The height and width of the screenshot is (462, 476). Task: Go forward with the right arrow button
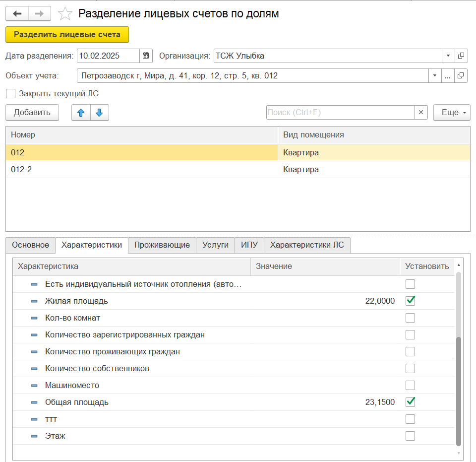40,14
